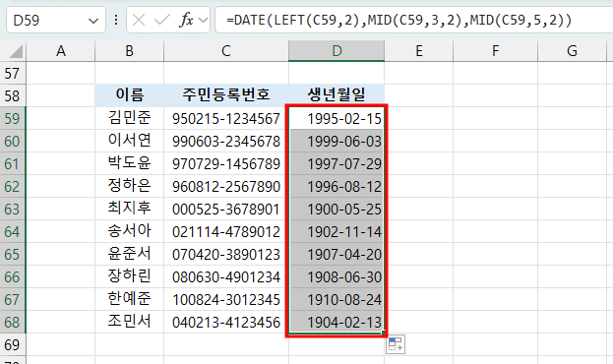613x364 pixels.
Task: Select cell with name 조민서
Action: 130,322
